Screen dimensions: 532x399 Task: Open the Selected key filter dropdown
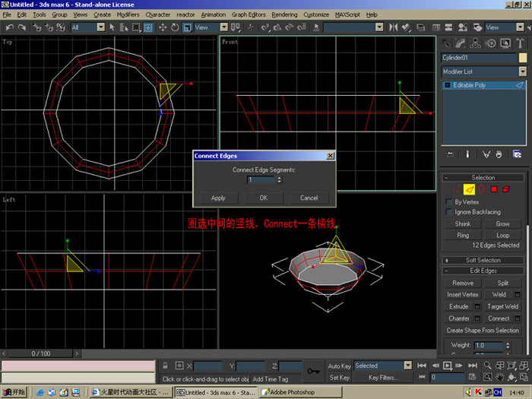click(x=383, y=366)
